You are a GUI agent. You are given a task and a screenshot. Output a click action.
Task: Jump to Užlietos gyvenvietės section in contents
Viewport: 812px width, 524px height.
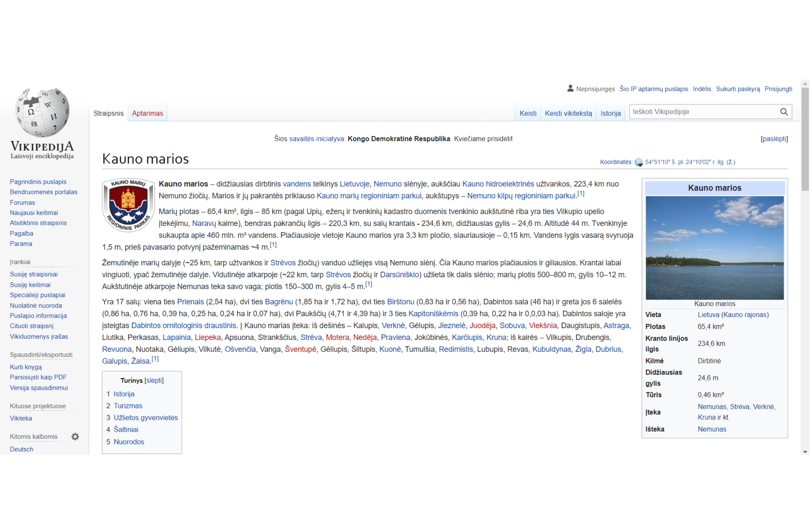coord(146,418)
